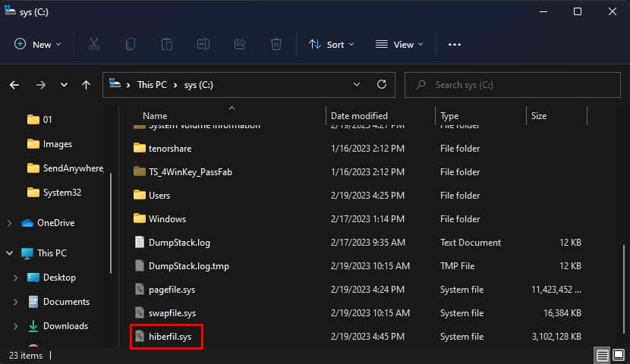The height and width of the screenshot is (364, 630).
Task: Refresh the sys (C:) folder view
Action: tap(382, 84)
